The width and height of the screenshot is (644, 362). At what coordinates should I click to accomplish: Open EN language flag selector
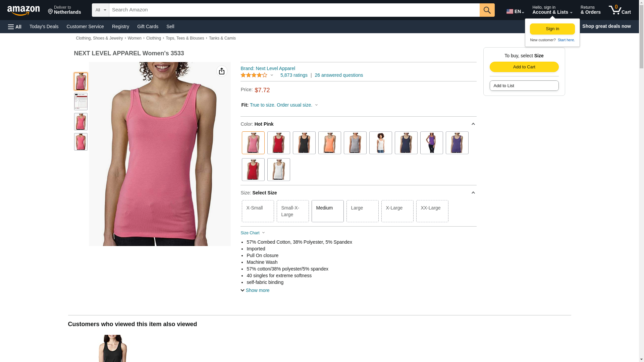(515, 11)
